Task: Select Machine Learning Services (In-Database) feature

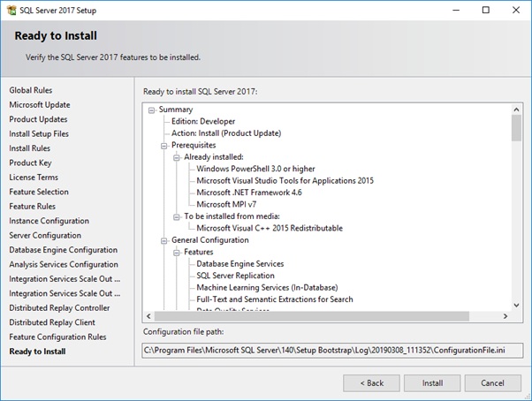Action: pos(267,287)
